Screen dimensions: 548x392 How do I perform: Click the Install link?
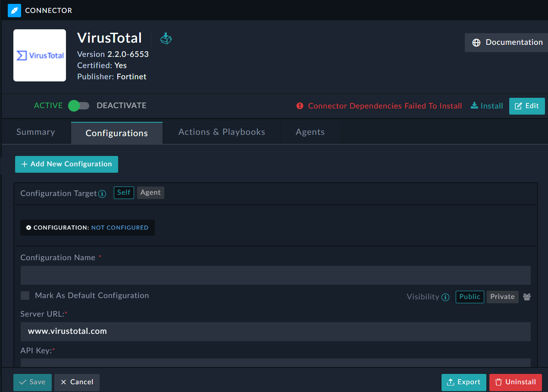(x=487, y=106)
